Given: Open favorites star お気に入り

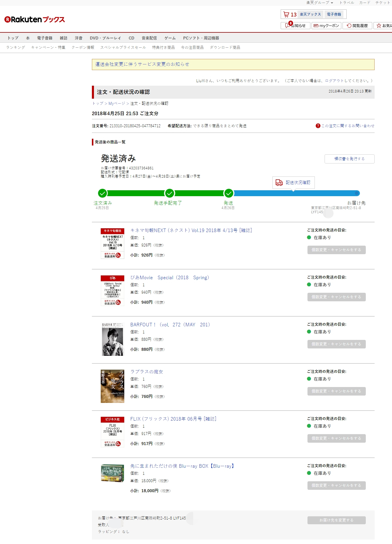Looking at the screenshot, I should click(383, 26).
